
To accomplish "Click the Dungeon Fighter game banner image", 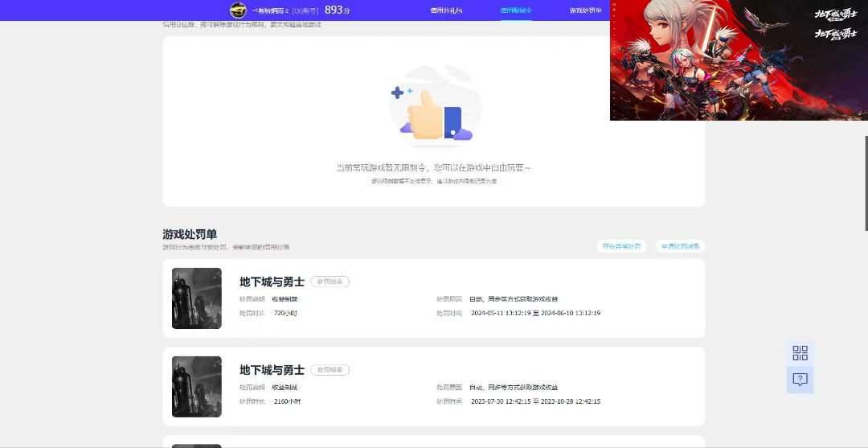I will (739, 60).
